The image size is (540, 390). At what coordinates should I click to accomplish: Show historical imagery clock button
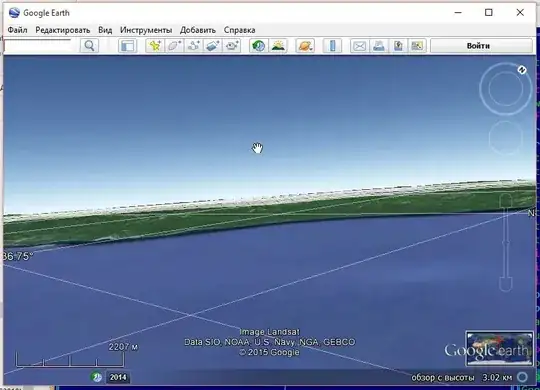[x=258, y=46]
